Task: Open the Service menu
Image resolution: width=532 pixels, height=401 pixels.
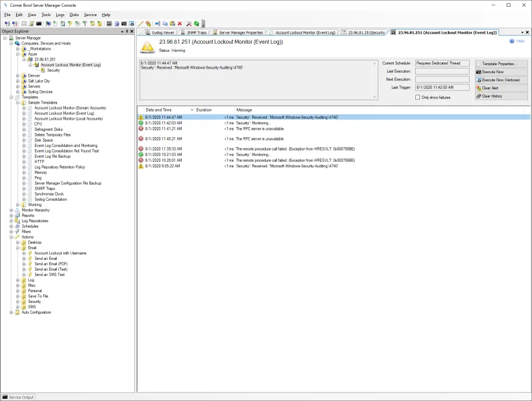Action: coord(91,15)
